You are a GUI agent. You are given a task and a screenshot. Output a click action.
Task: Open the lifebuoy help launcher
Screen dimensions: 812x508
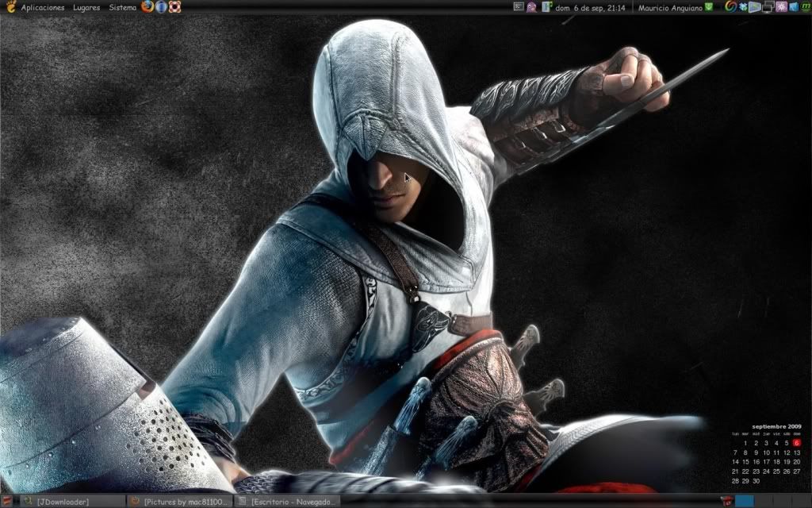pos(175,6)
